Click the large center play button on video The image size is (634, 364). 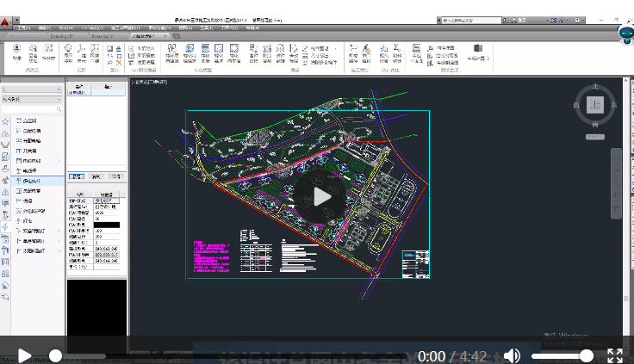coord(320,197)
